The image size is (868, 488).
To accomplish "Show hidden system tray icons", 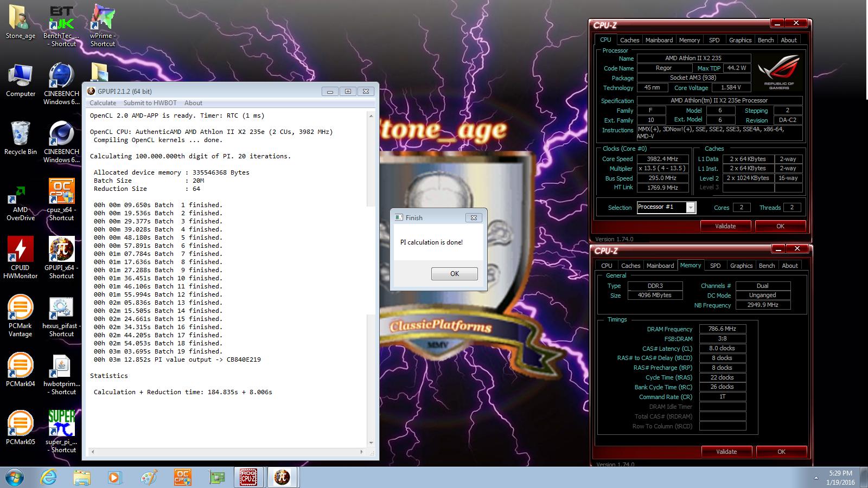I will (816, 478).
